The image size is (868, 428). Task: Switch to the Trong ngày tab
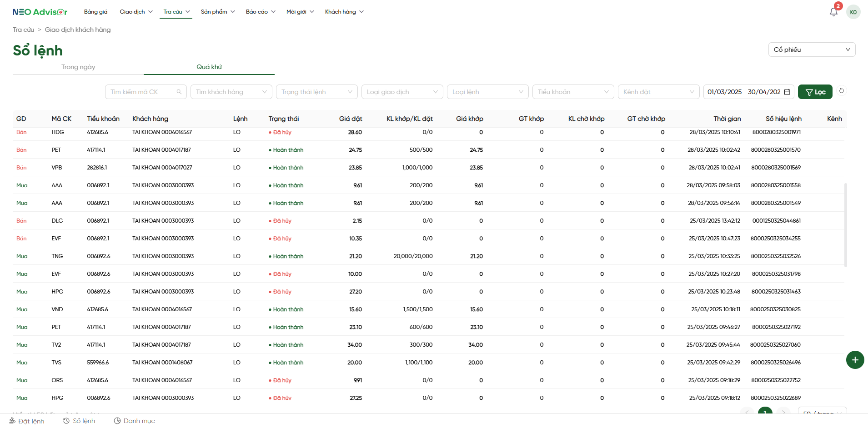pos(78,67)
